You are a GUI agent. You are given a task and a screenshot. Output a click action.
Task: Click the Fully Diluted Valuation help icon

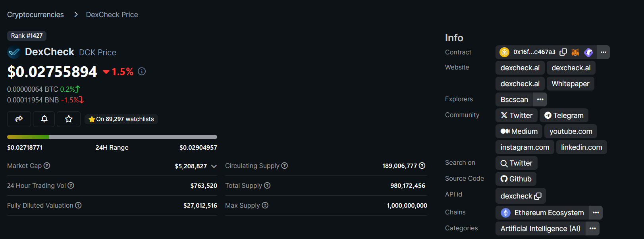click(x=78, y=205)
